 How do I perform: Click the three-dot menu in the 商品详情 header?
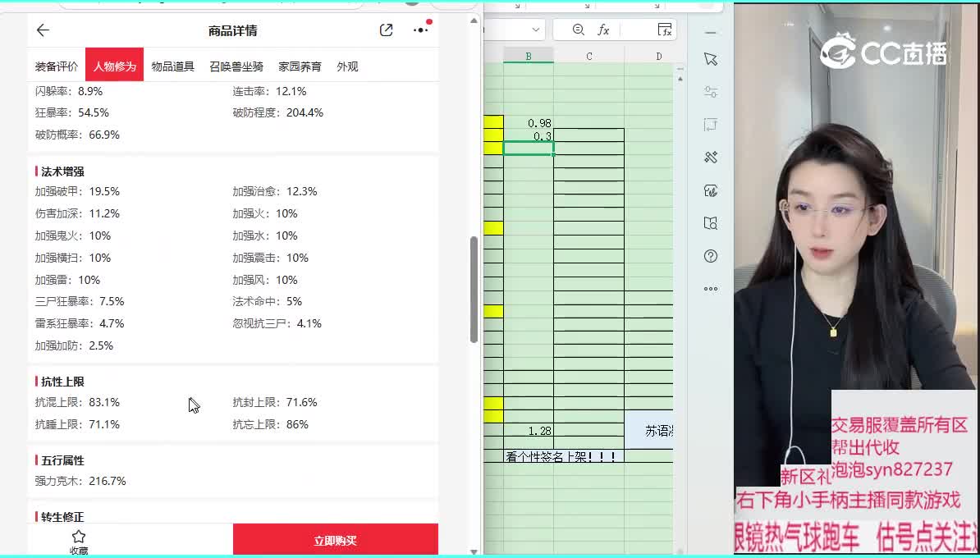coord(419,30)
